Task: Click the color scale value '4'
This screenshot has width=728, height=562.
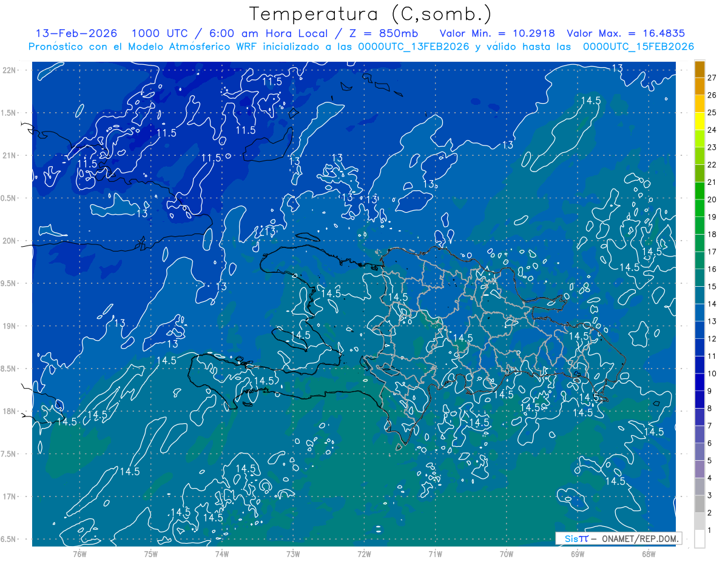Action: (x=709, y=478)
